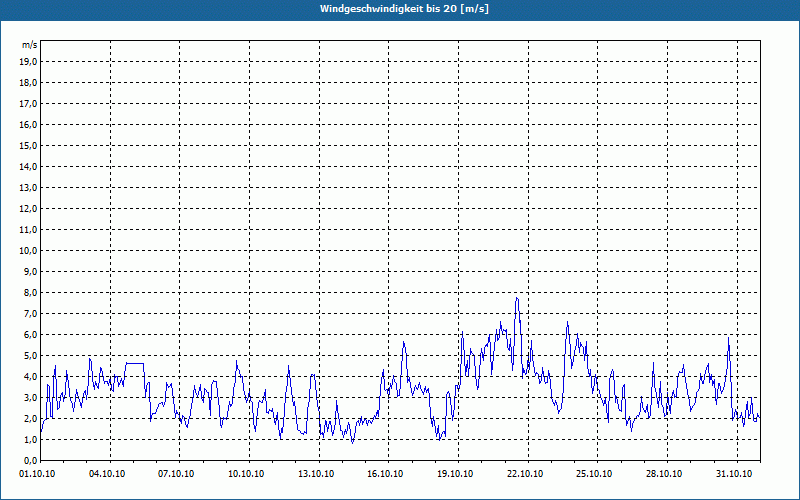This screenshot has width=800, height=500.
Task: Click the y-axis label '14,0'
Action: 29,166
